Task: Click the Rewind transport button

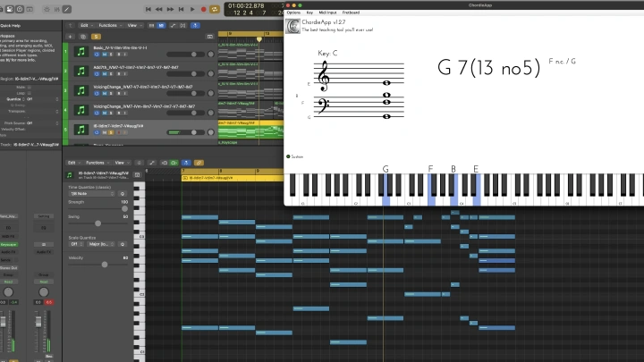Action: click(x=159, y=9)
